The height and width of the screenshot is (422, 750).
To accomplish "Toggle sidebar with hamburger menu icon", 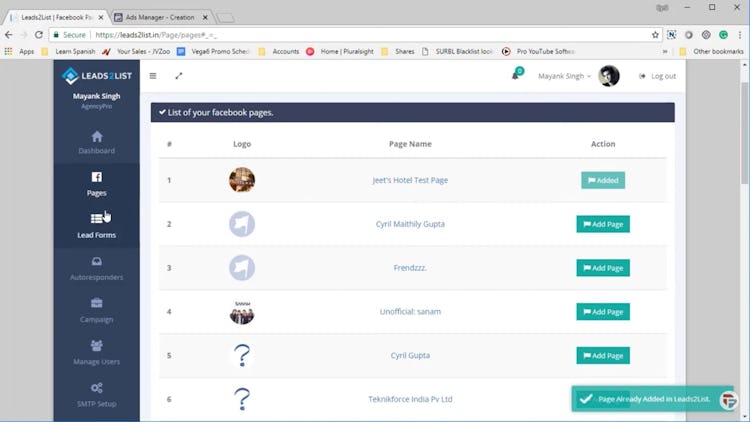I will point(153,76).
